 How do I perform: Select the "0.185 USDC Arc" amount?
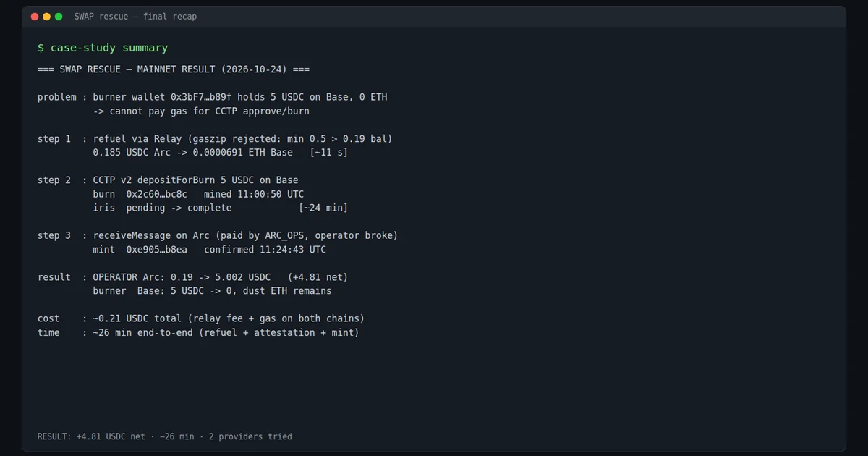(x=132, y=153)
